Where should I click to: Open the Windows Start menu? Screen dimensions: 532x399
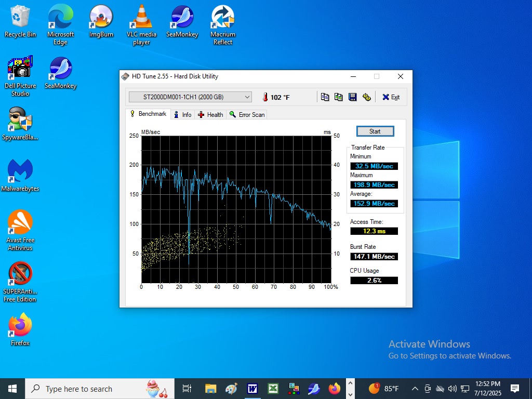[x=12, y=389]
